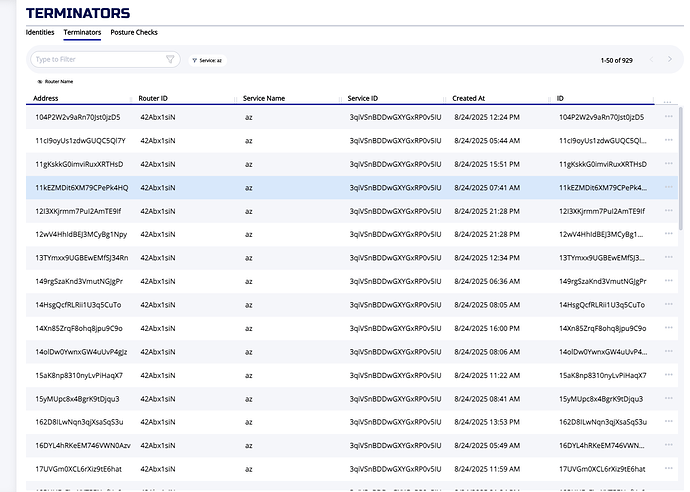Go to next page of results

point(670,60)
